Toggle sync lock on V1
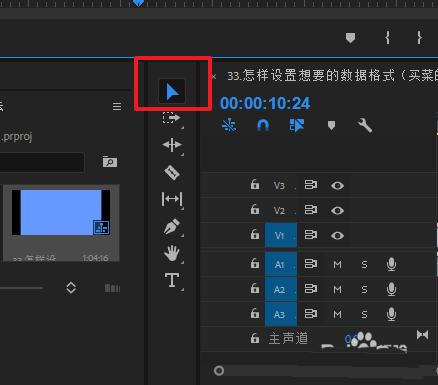The image size is (438, 385). click(311, 235)
